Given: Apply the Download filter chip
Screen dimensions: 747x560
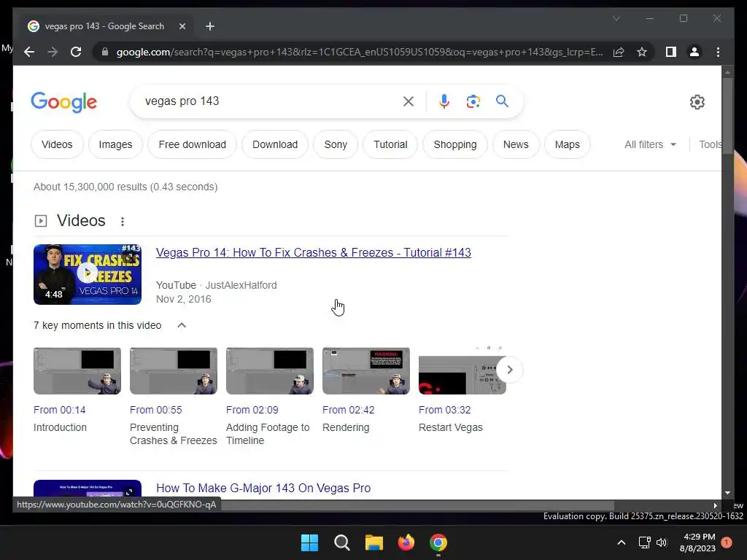Looking at the screenshot, I should (275, 144).
